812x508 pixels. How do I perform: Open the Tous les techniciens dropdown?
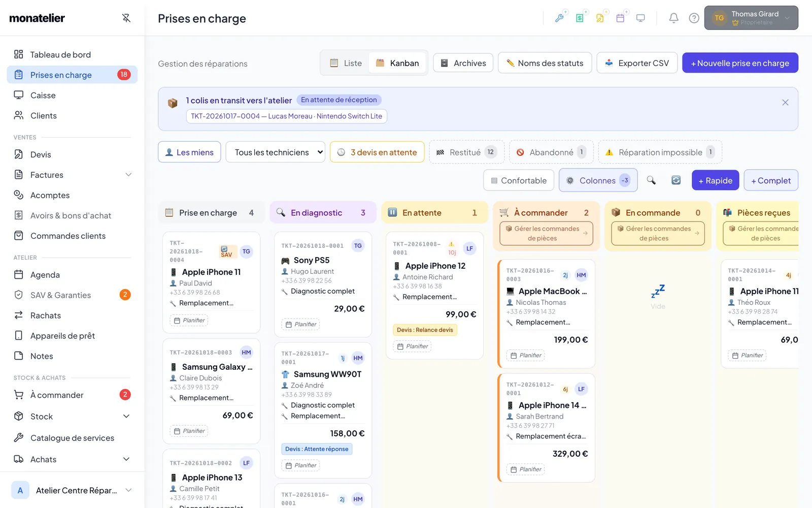point(276,152)
